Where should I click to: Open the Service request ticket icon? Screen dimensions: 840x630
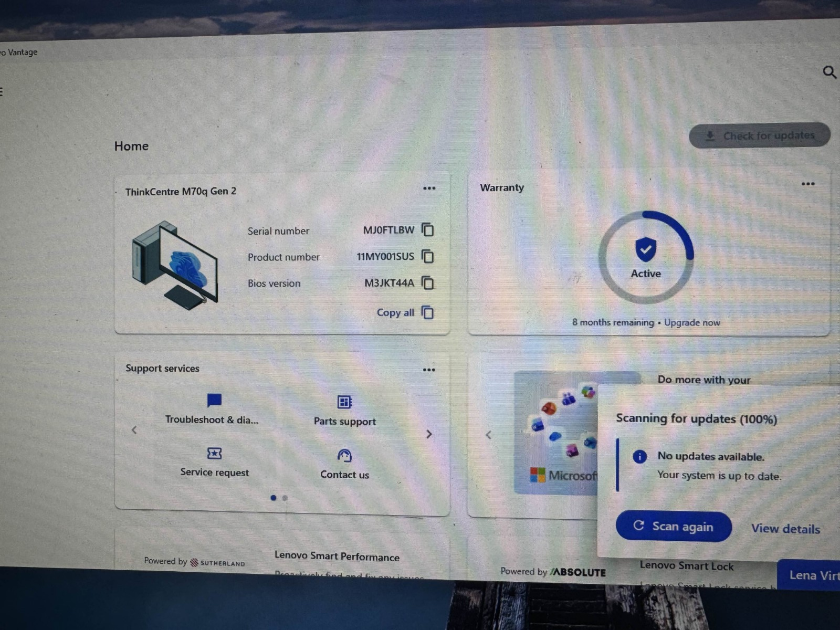click(x=214, y=453)
